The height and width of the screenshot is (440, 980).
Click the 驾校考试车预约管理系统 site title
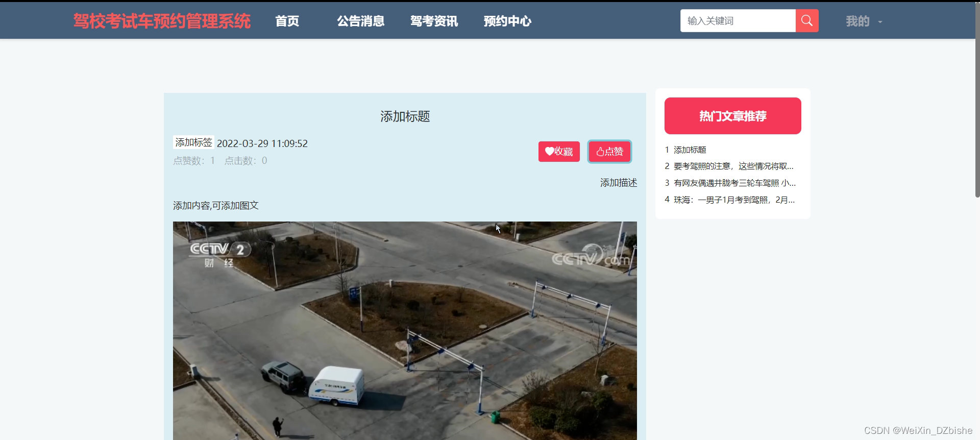(162, 21)
